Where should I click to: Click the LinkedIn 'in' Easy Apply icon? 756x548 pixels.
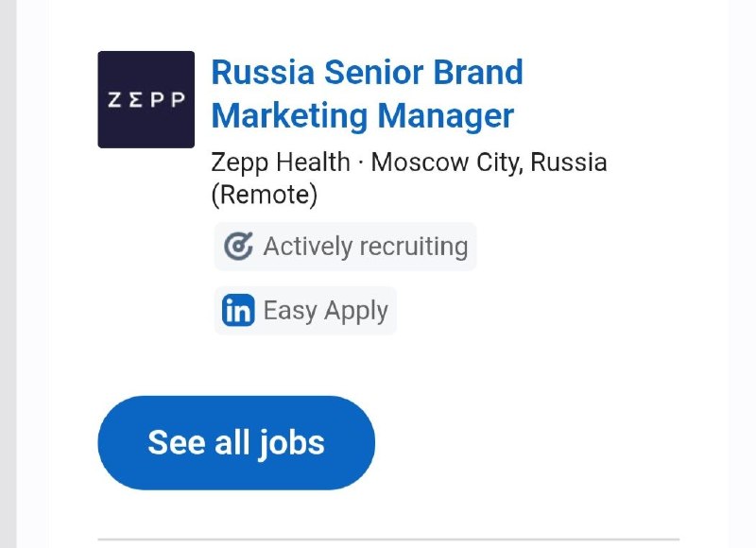pyautogui.click(x=238, y=310)
